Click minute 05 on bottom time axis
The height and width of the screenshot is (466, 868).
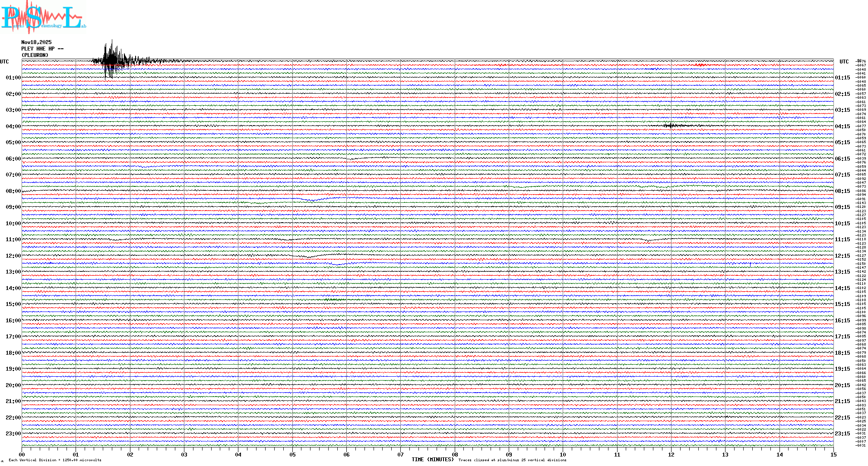click(x=292, y=455)
